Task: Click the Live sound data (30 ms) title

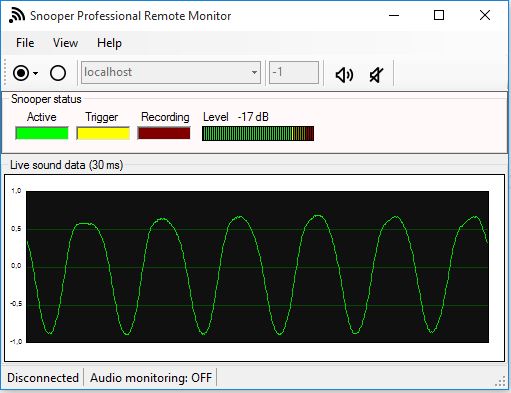Action: tap(67, 165)
